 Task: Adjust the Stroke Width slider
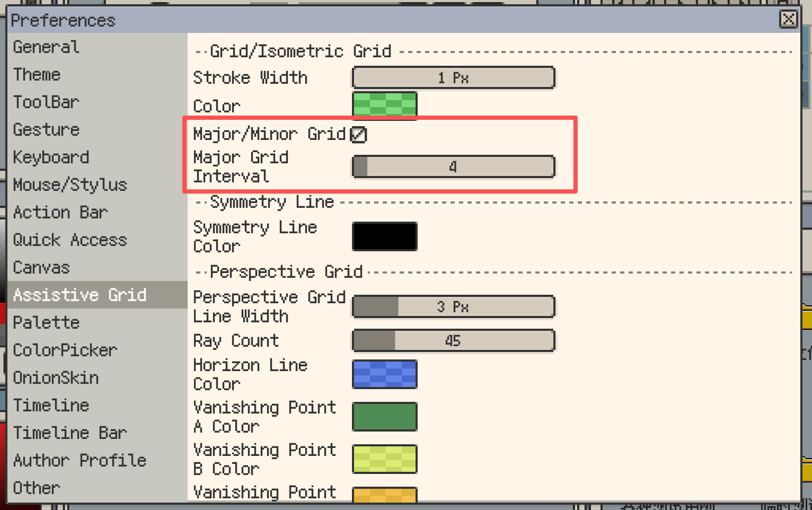coord(453,77)
